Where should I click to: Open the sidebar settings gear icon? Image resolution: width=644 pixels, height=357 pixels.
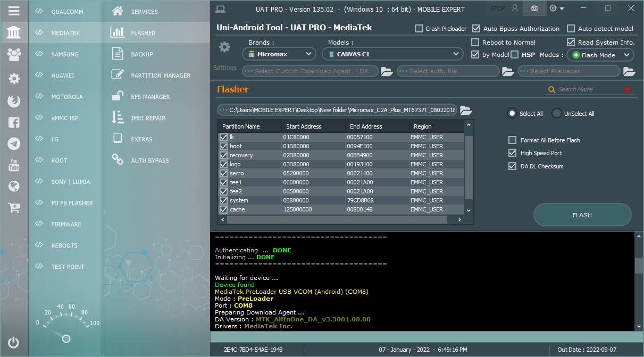coord(14,79)
